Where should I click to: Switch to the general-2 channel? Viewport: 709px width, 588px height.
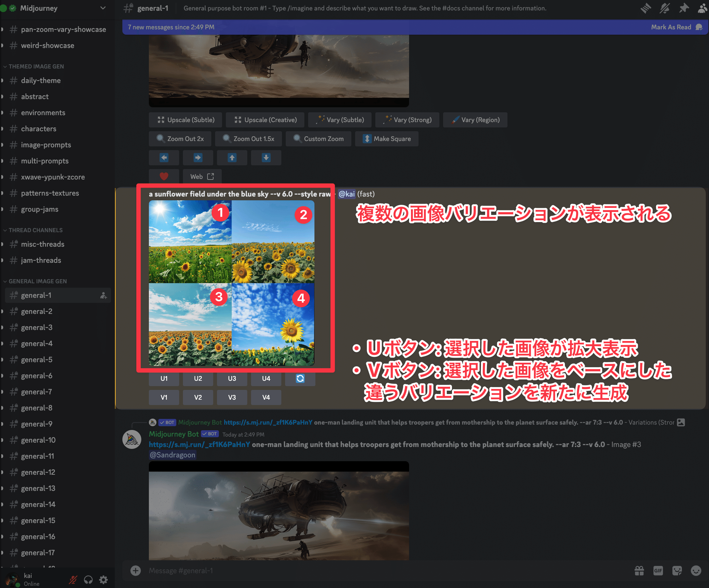[37, 311]
